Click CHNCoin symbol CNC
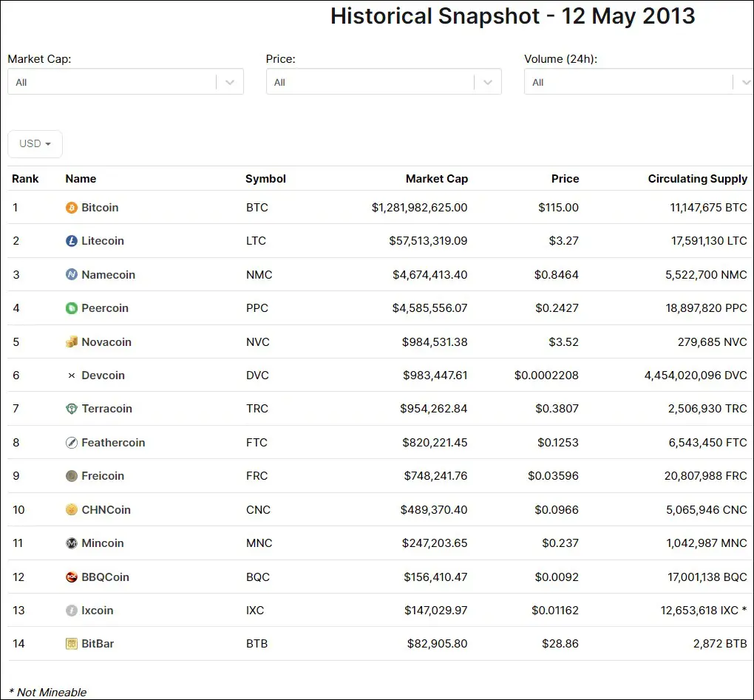Image resolution: width=754 pixels, height=700 pixels. coord(258,509)
